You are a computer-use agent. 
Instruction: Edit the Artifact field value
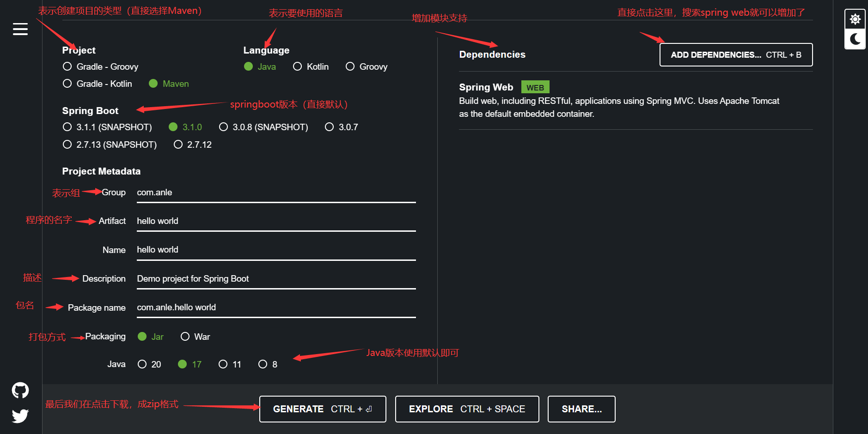click(276, 221)
